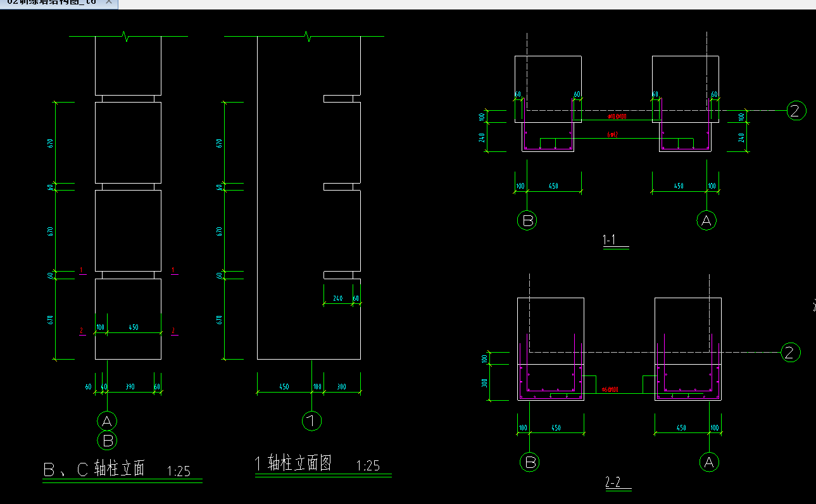Select the title text B、C 轴柱立面
This screenshot has height=504, width=816.
94,469
